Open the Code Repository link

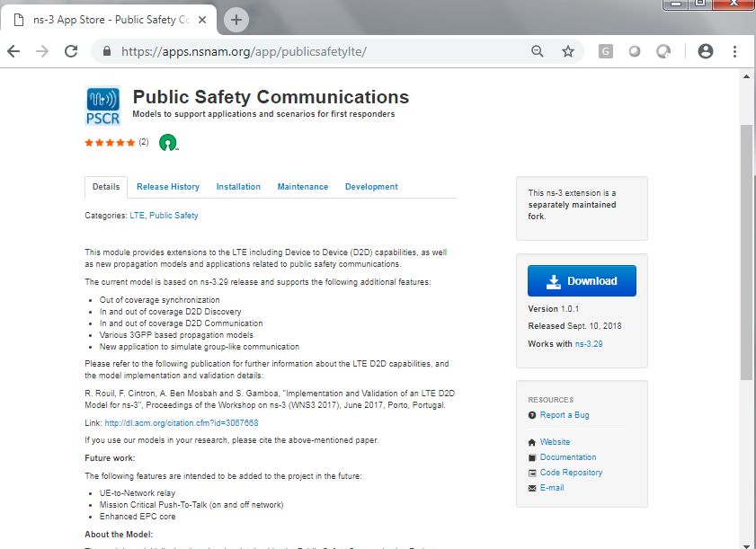tap(572, 473)
